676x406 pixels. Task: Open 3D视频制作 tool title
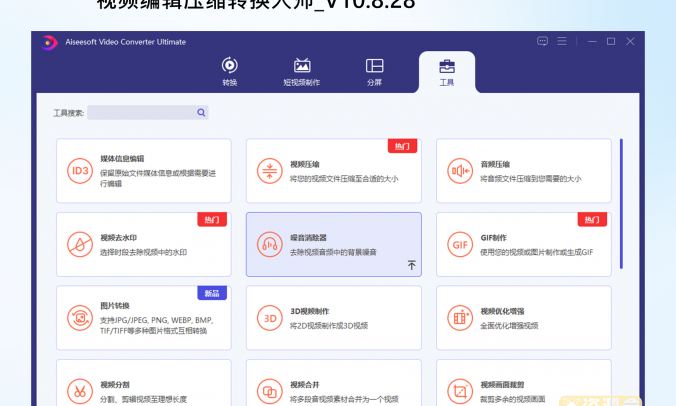click(x=310, y=311)
